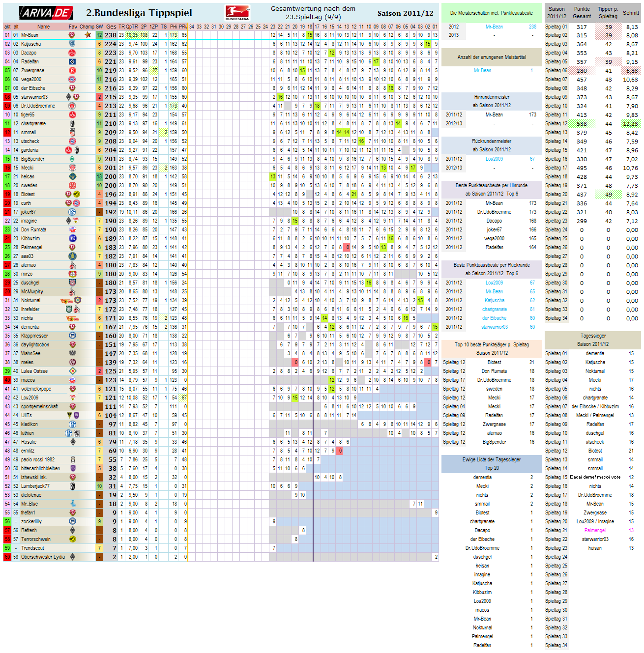644x653 pixels.
Task: Open the Katjuscha link in Rückrunde Top 6
Action: (x=494, y=300)
